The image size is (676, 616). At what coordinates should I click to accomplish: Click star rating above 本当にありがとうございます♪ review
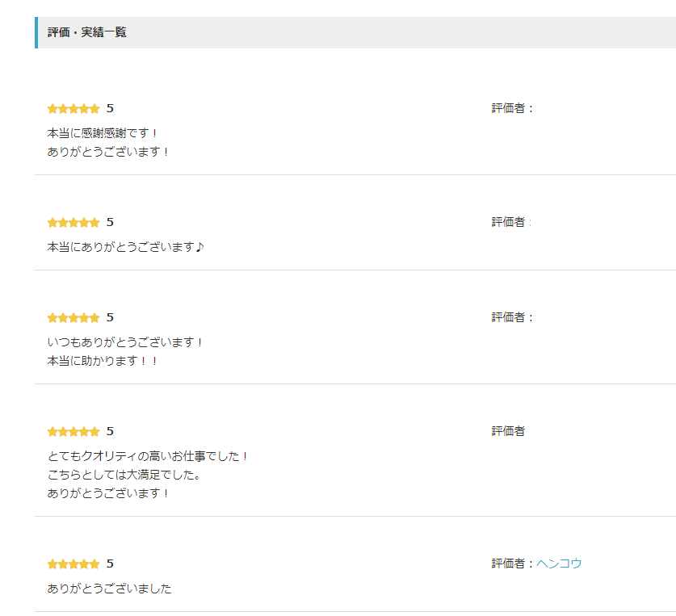point(73,222)
